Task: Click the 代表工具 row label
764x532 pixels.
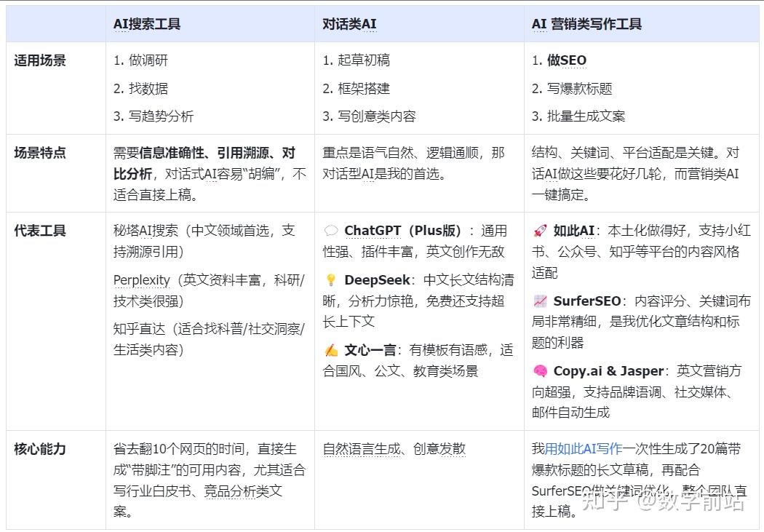Action: pos(40,231)
